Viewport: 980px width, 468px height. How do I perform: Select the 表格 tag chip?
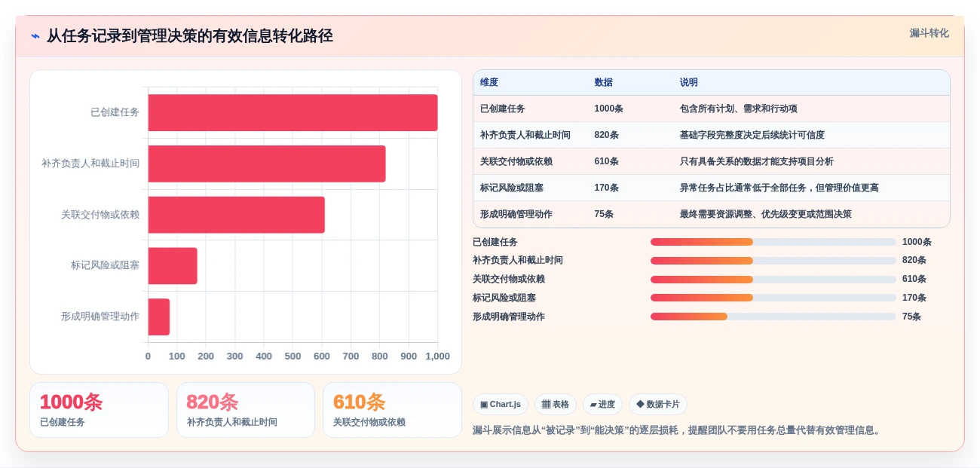point(556,404)
